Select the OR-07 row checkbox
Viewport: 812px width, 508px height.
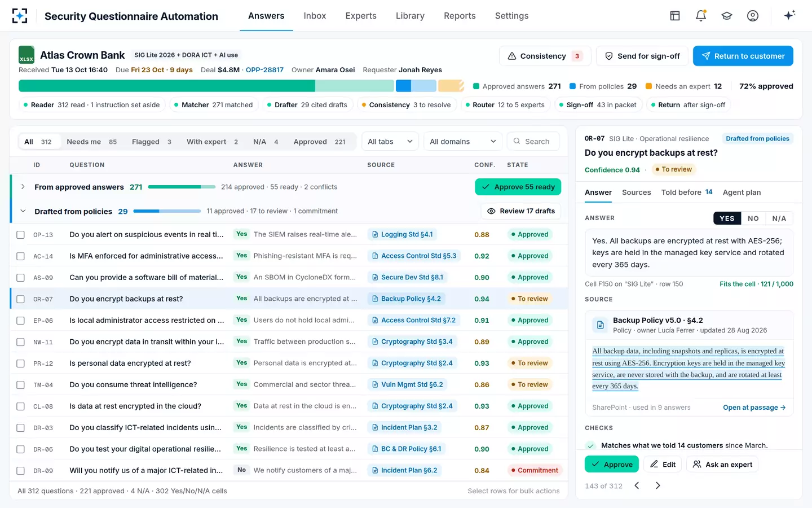tap(21, 299)
